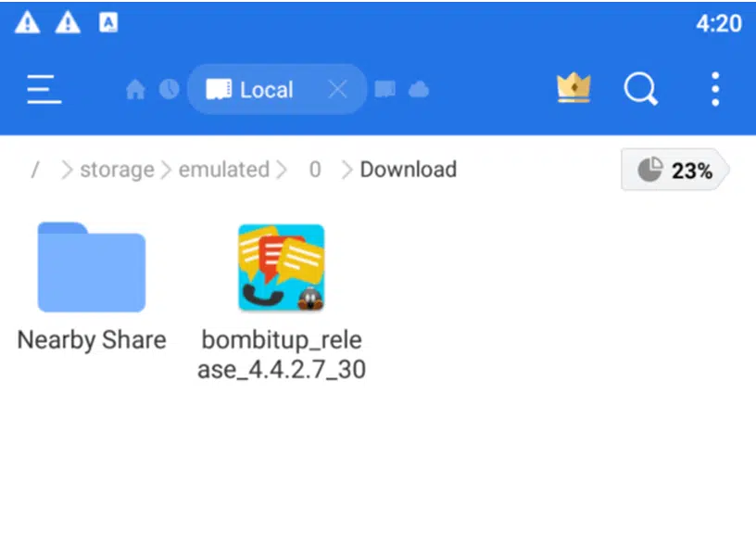Image resolution: width=756 pixels, height=534 pixels.
Task: Tap the 4:20 clock in status bar
Action: click(x=719, y=23)
